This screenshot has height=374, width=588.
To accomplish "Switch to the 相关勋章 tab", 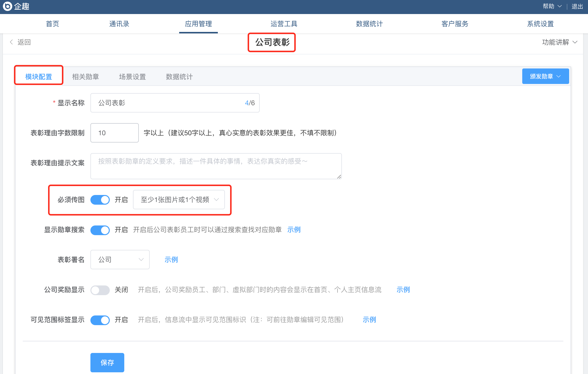I will pos(85,77).
